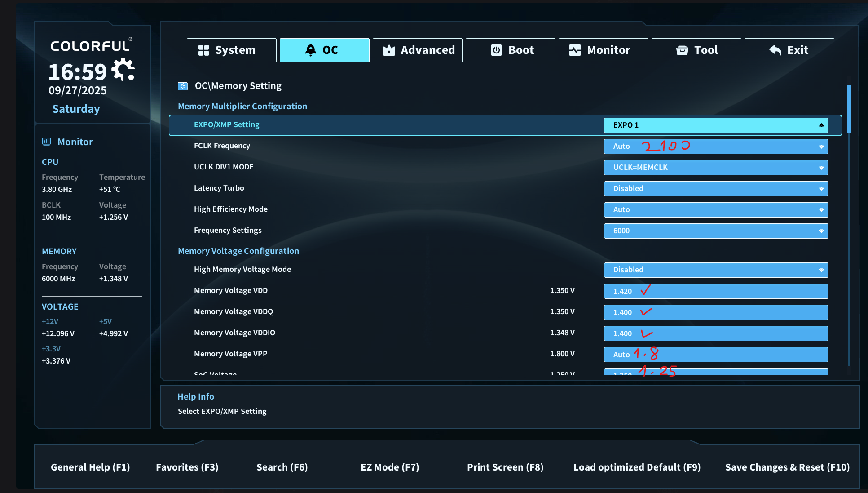This screenshot has height=493, width=868.
Task: Click the grid icon on the System tab
Action: [204, 50]
